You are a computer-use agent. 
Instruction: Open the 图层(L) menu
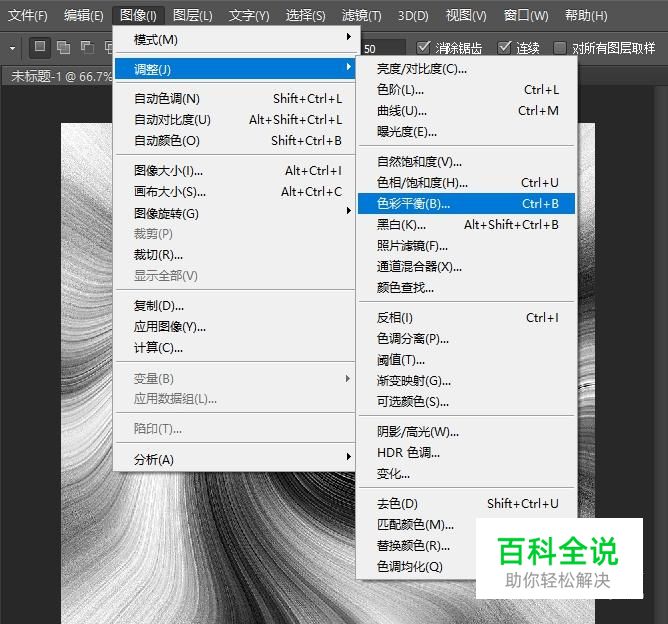tap(193, 15)
